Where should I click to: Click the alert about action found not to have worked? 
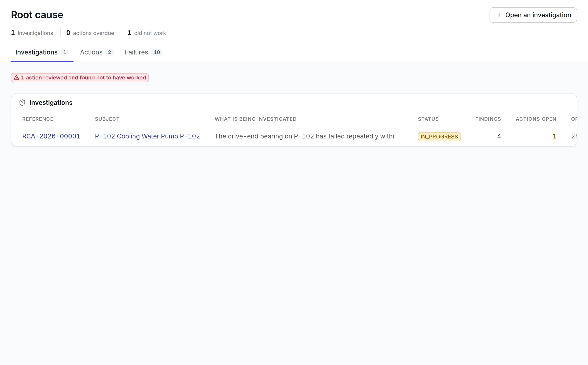(x=80, y=78)
